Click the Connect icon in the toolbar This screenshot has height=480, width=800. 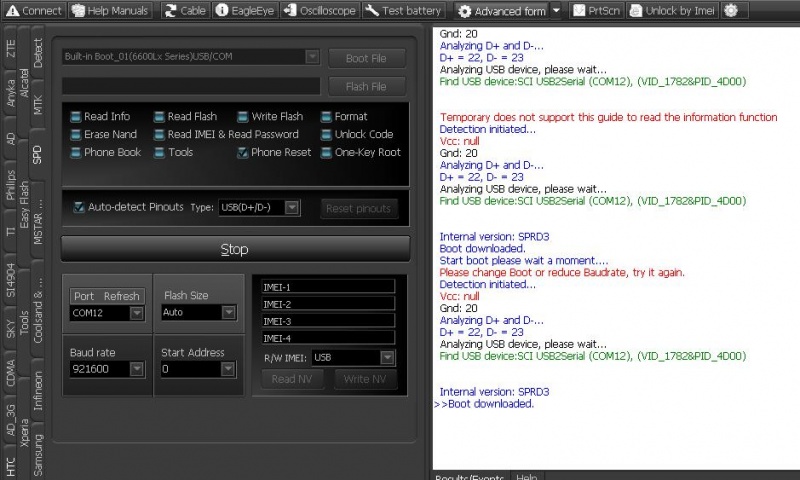12,11
